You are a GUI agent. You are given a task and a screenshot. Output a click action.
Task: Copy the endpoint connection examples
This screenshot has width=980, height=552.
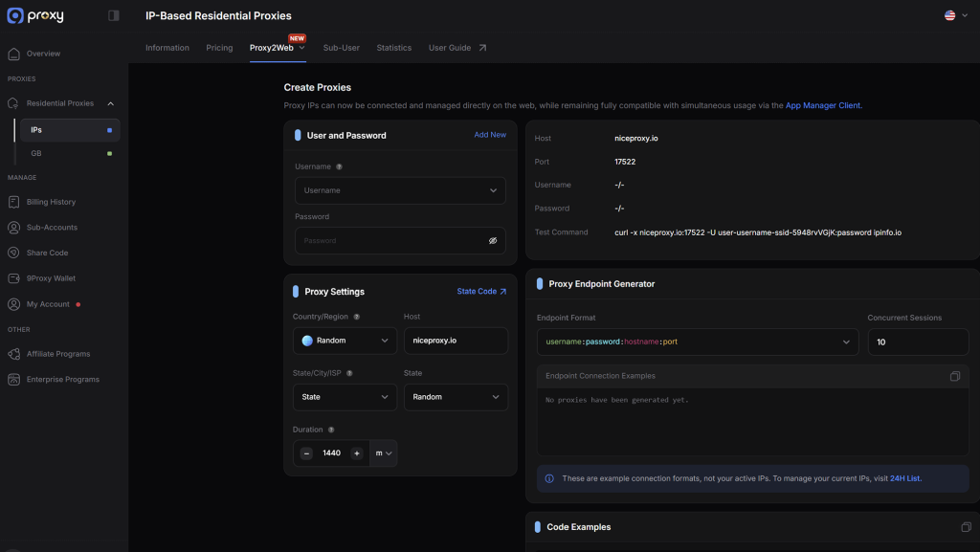coord(954,376)
